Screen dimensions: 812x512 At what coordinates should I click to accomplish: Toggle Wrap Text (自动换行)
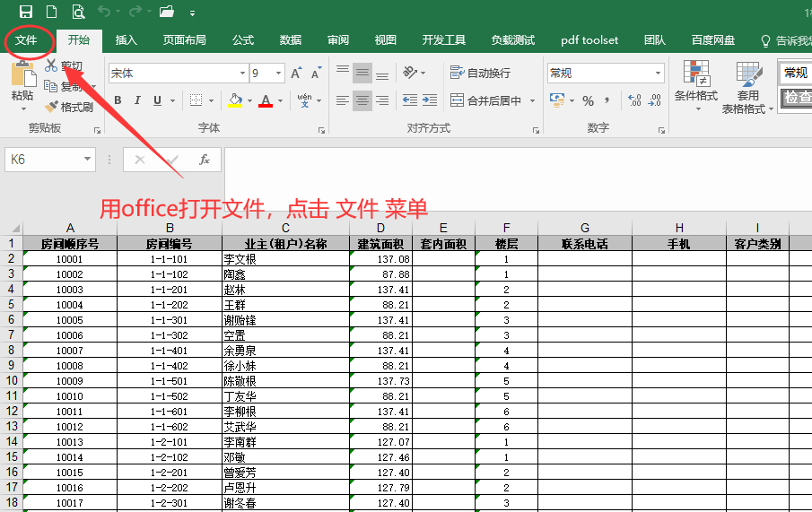pyautogui.click(x=480, y=74)
